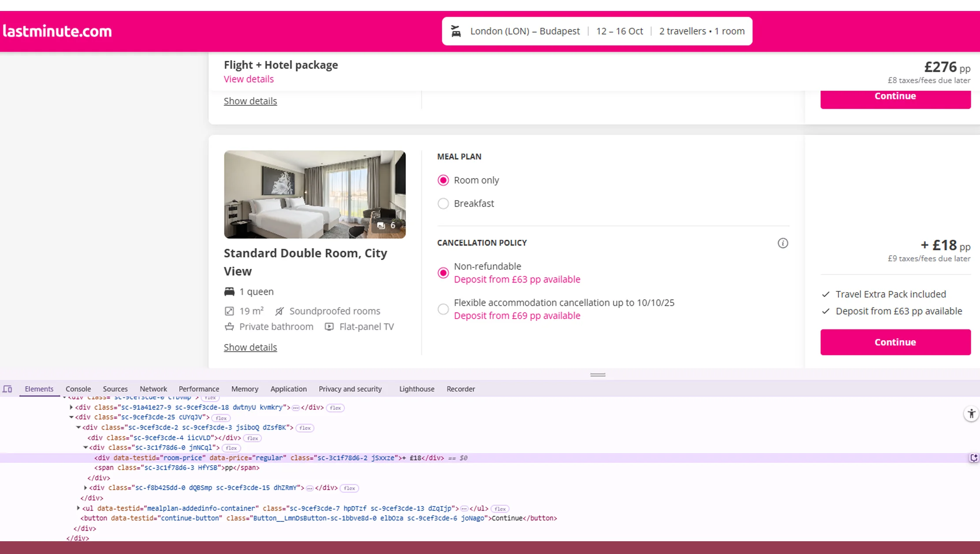The width and height of the screenshot is (980, 554).
Task: Click the bed icon next to 1 queen
Action: point(229,291)
